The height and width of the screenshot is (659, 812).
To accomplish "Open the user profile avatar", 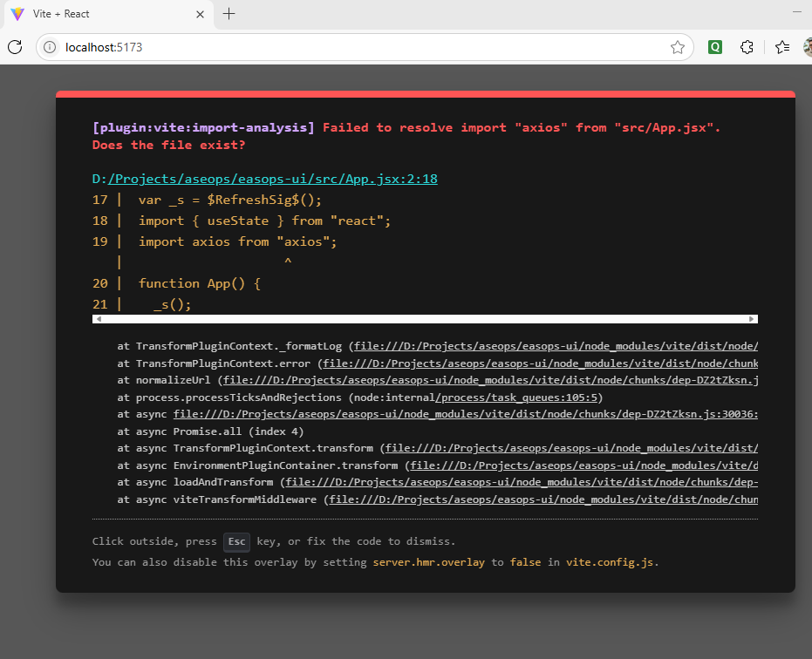I will [x=808, y=47].
